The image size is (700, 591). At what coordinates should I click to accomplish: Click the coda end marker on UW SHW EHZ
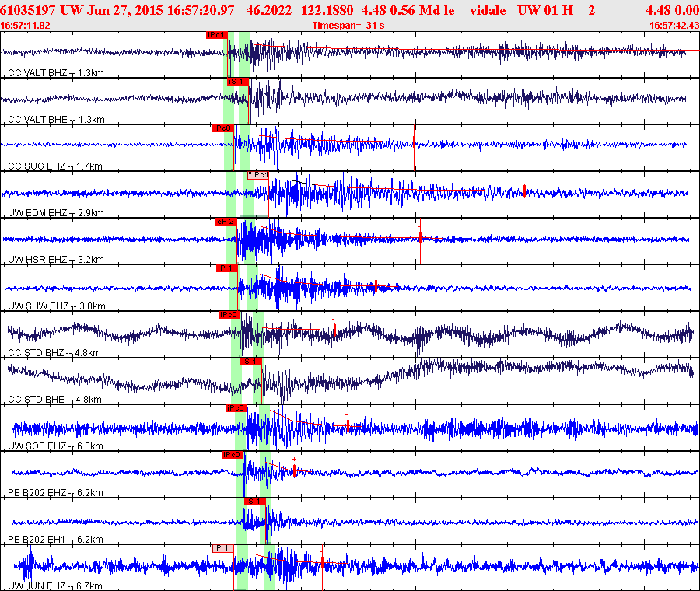click(376, 285)
